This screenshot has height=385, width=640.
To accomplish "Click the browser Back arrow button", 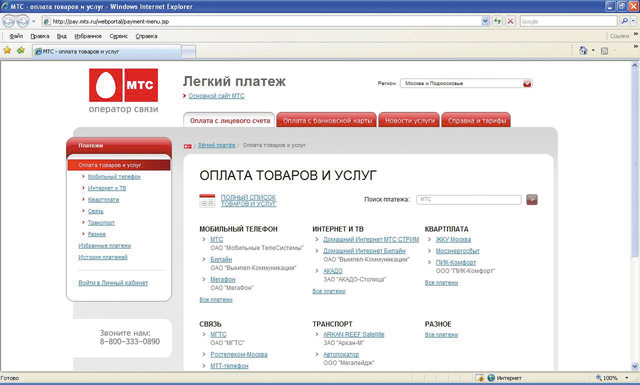I will [9, 21].
